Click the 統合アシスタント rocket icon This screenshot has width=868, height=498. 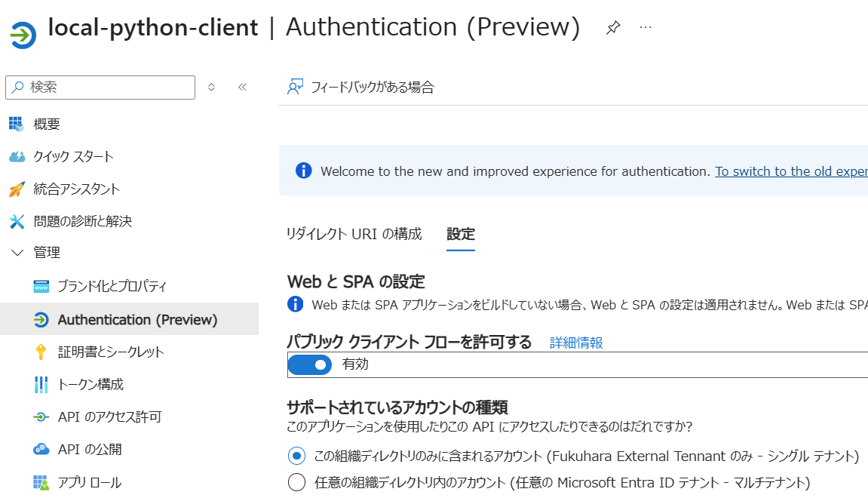tap(17, 189)
